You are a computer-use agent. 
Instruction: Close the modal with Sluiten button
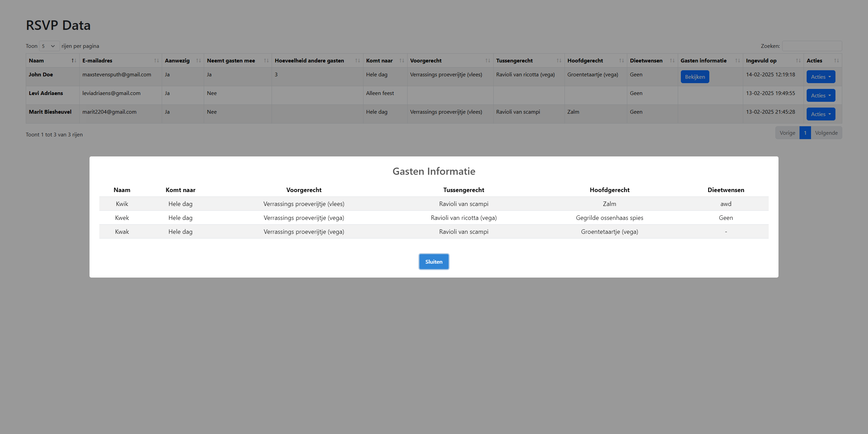[x=434, y=262]
